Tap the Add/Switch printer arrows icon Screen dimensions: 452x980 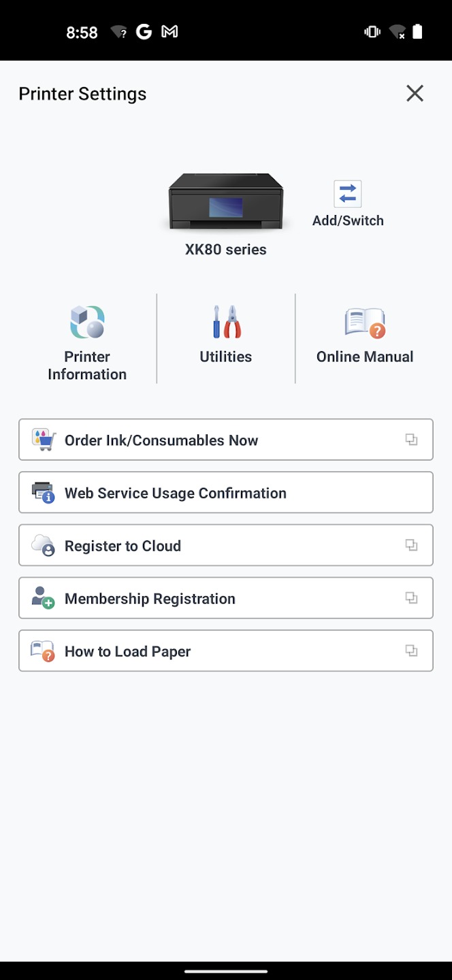(x=347, y=194)
